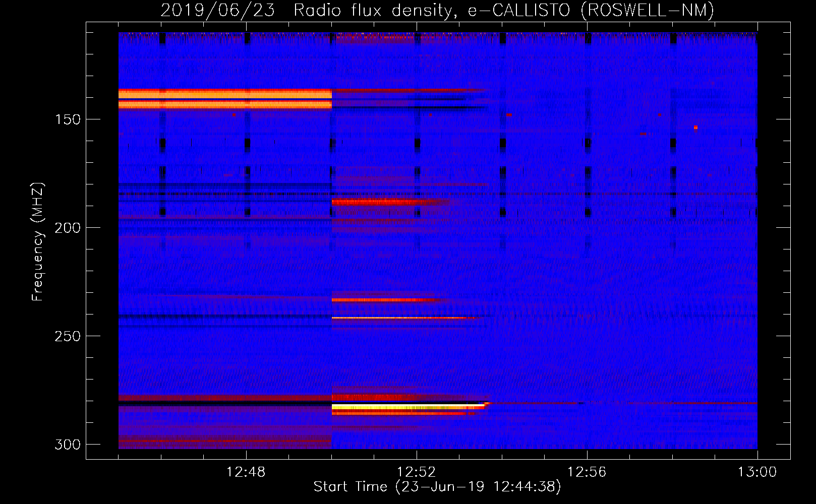Click the 12:48 time tick label
Image resolution: width=816 pixels, height=504 pixels.
(x=246, y=472)
